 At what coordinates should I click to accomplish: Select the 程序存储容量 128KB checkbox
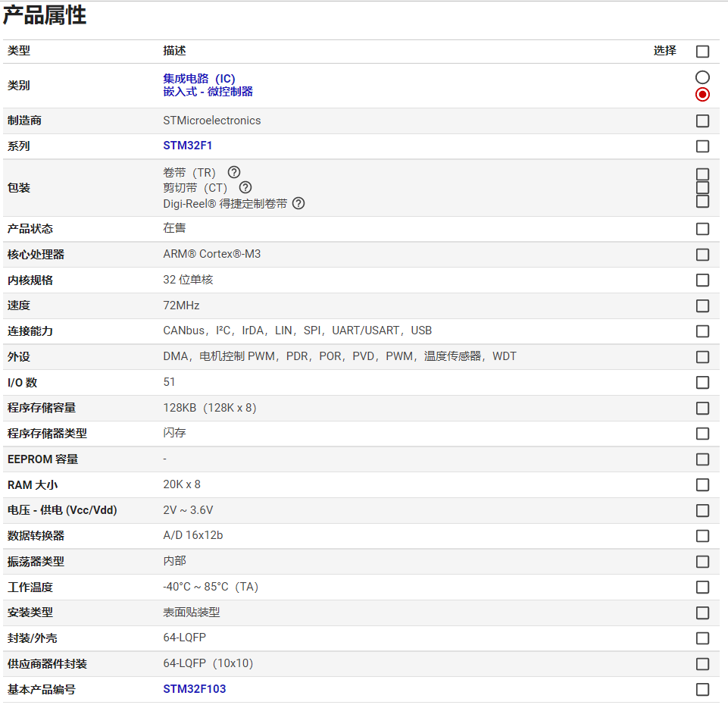pos(702,408)
